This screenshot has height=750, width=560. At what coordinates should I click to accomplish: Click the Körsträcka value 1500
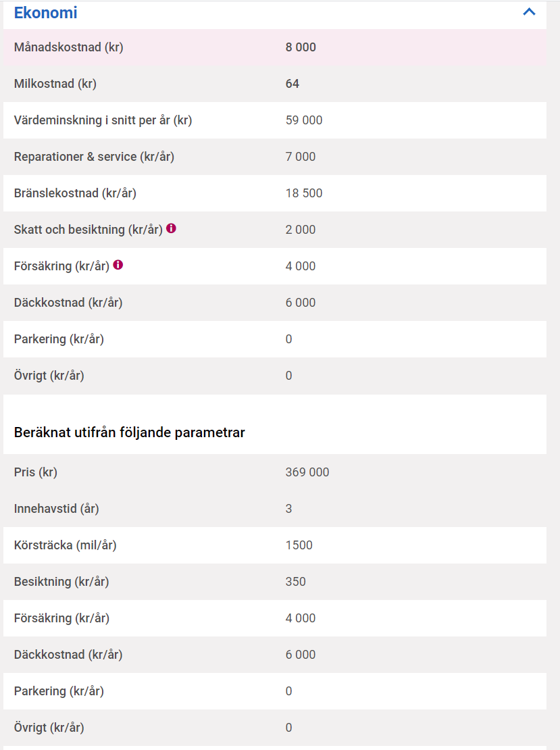pyautogui.click(x=299, y=545)
